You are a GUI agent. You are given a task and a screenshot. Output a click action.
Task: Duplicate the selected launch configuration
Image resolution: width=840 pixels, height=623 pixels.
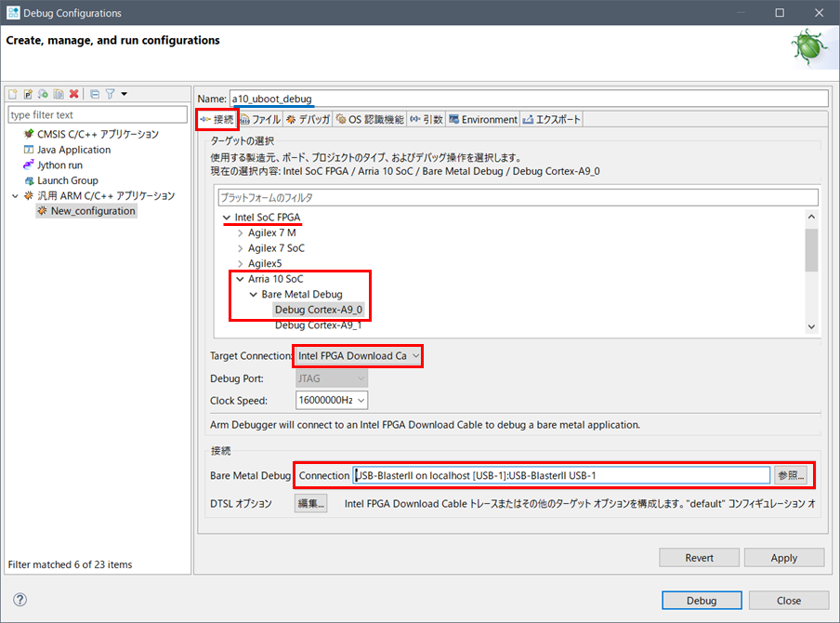point(59,94)
